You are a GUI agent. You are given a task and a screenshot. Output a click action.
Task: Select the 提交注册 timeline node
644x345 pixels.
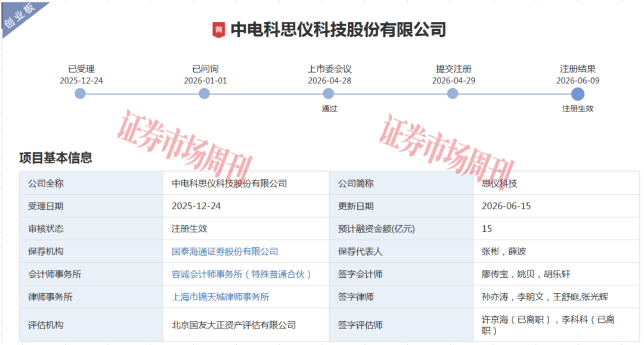click(452, 94)
